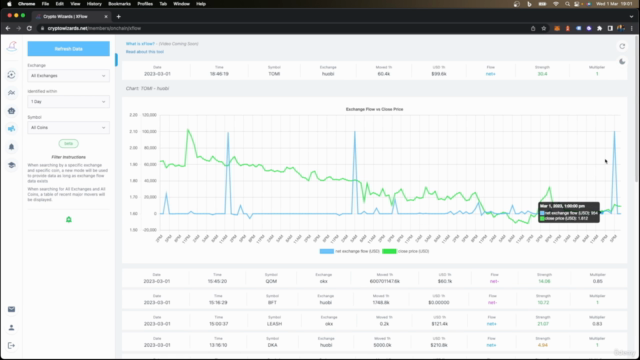The image size is (640, 360).
Task: Click the BFT symbol row
Action: coord(374,300)
